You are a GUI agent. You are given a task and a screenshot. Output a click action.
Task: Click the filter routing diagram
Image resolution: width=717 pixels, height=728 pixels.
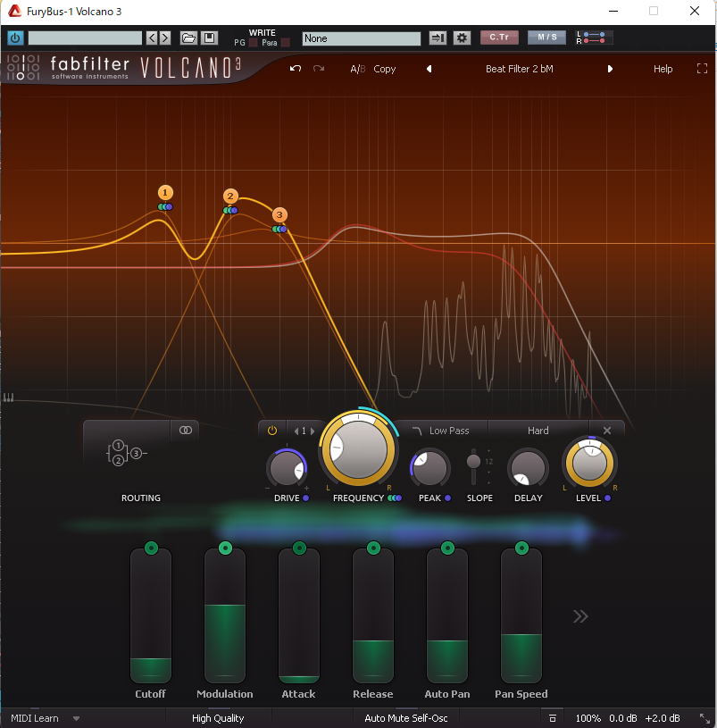pos(127,453)
